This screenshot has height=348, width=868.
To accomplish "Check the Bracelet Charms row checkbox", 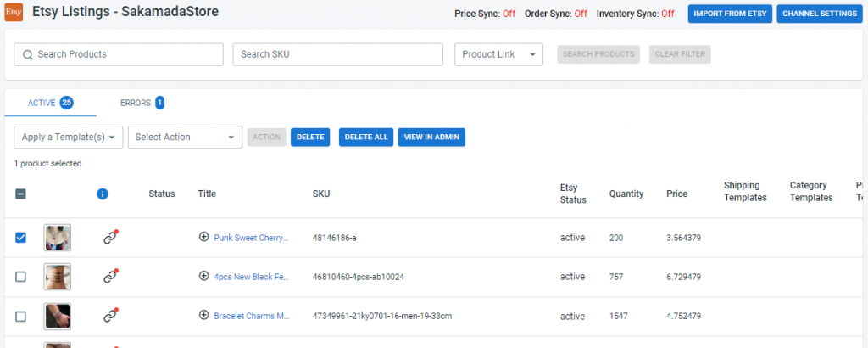I will pos(20,317).
